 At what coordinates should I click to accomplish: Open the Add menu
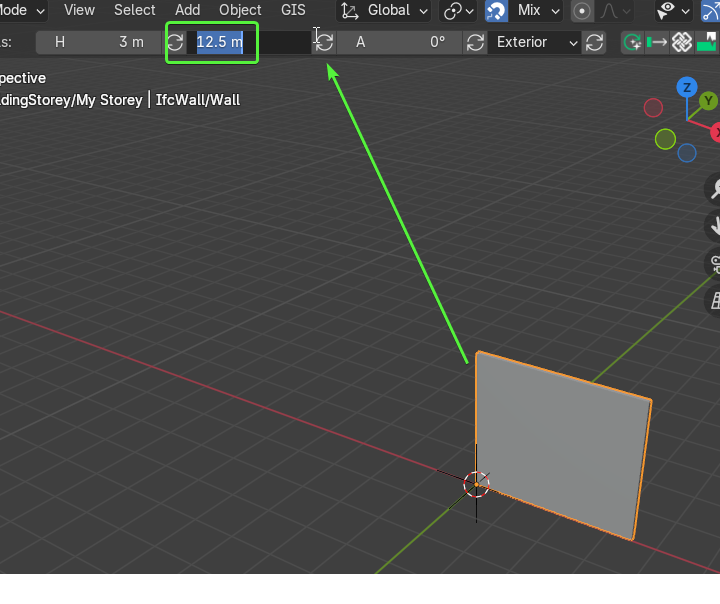(x=187, y=10)
